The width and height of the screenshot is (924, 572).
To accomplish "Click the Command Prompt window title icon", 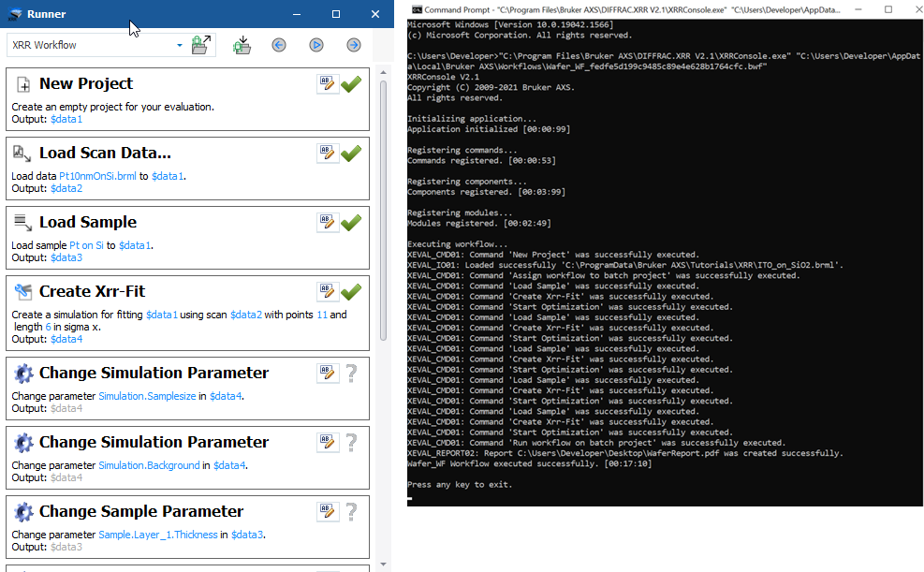I will (x=417, y=9).
